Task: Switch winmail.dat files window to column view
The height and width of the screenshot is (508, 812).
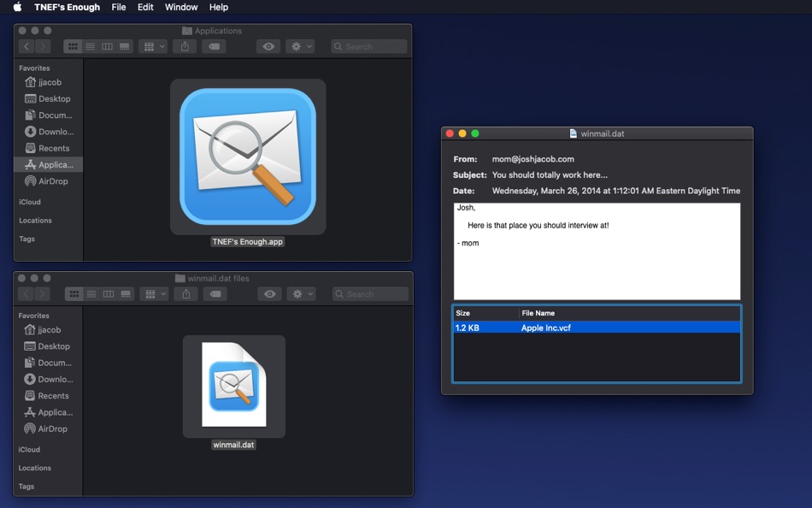Action: click(x=109, y=294)
